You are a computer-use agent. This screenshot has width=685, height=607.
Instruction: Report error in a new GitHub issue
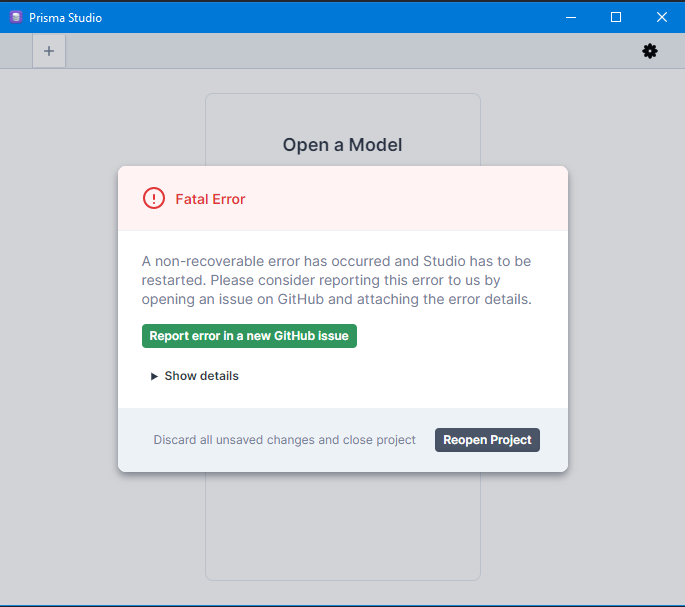249,336
